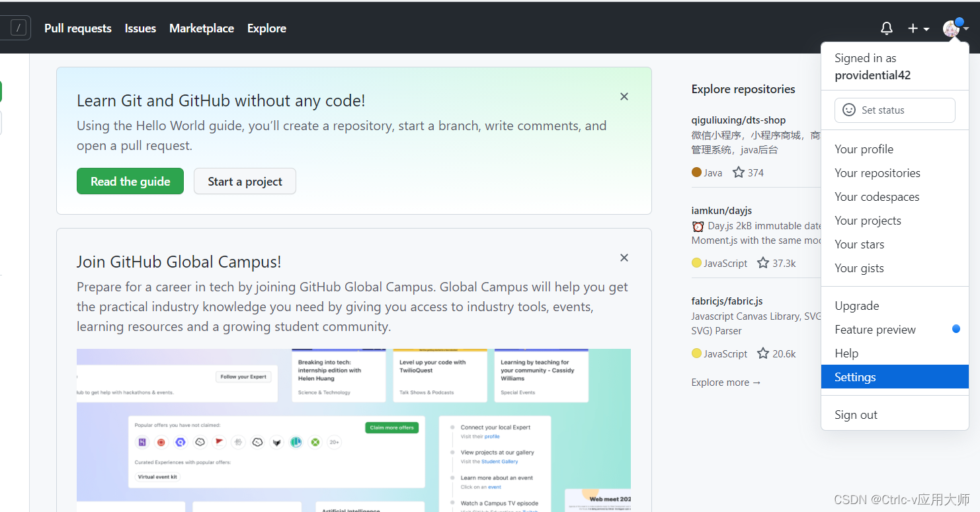Select Settings in the user menu
The width and height of the screenshot is (980, 512).
click(x=895, y=377)
